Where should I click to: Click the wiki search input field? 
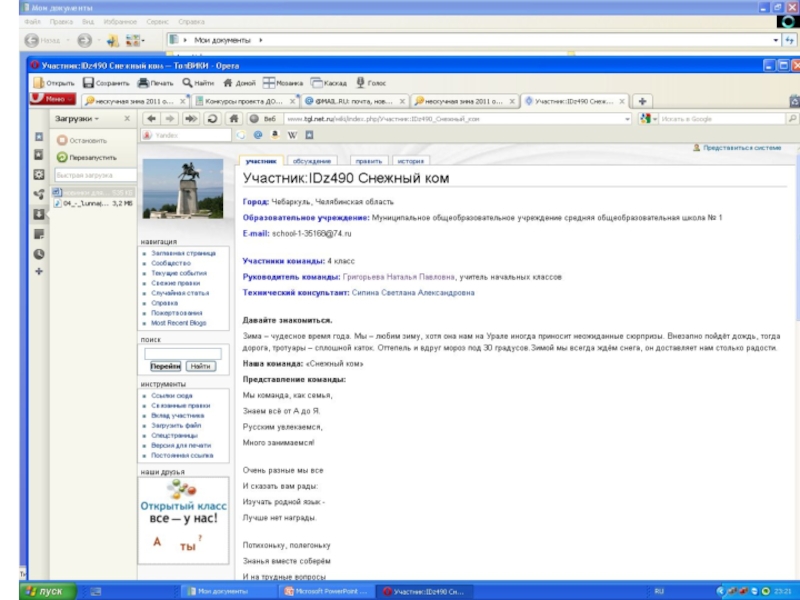coord(182,353)
